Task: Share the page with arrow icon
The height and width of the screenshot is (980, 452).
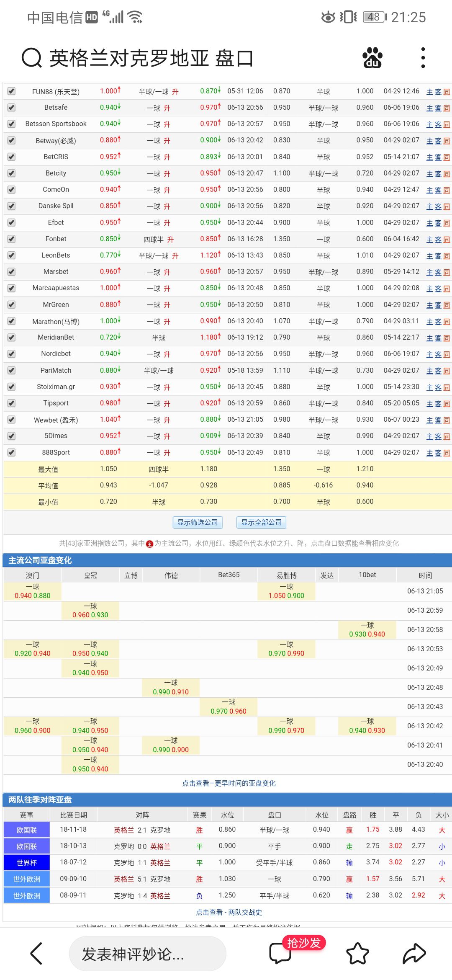Action: click(x=414, y=954)
